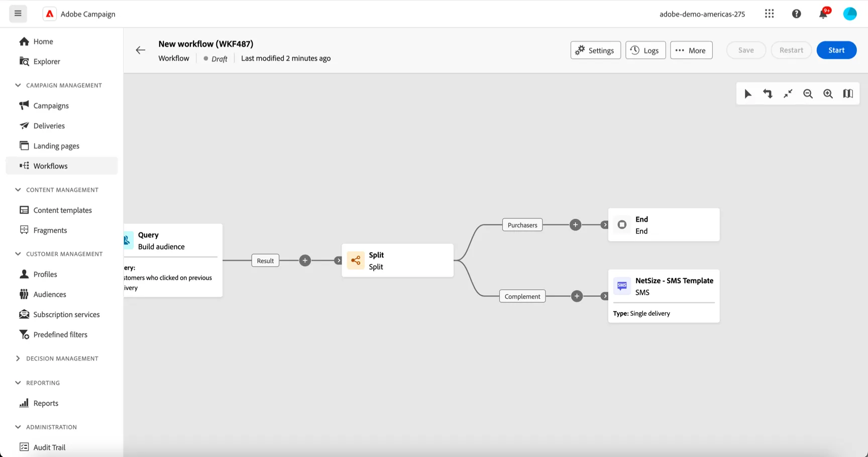Zoom out on the workflow canvas
The image size is (868, 457).
tap(808, 94)
